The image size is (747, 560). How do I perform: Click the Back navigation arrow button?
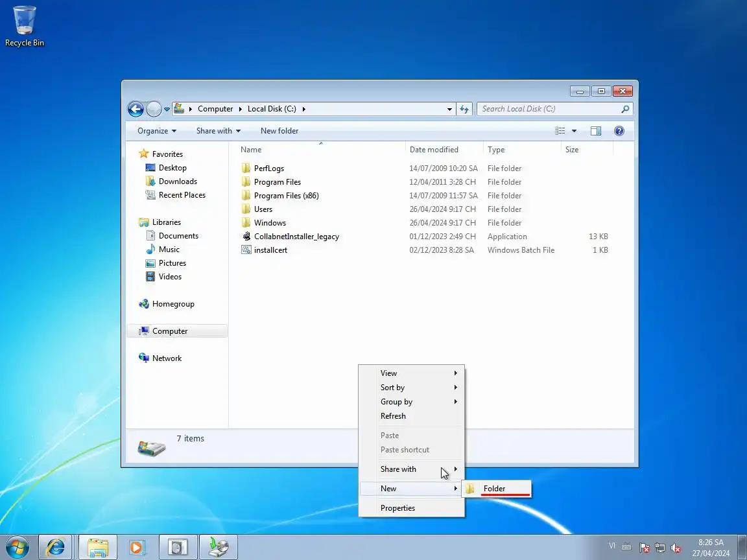click(136, 109)
